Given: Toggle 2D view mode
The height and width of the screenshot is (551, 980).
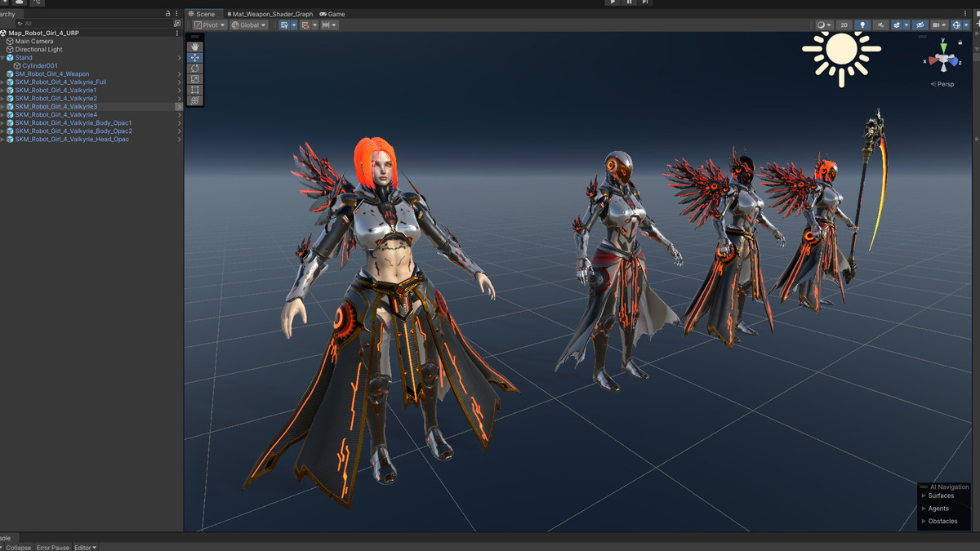Looking at the screenshot, I should click(844, 25).
